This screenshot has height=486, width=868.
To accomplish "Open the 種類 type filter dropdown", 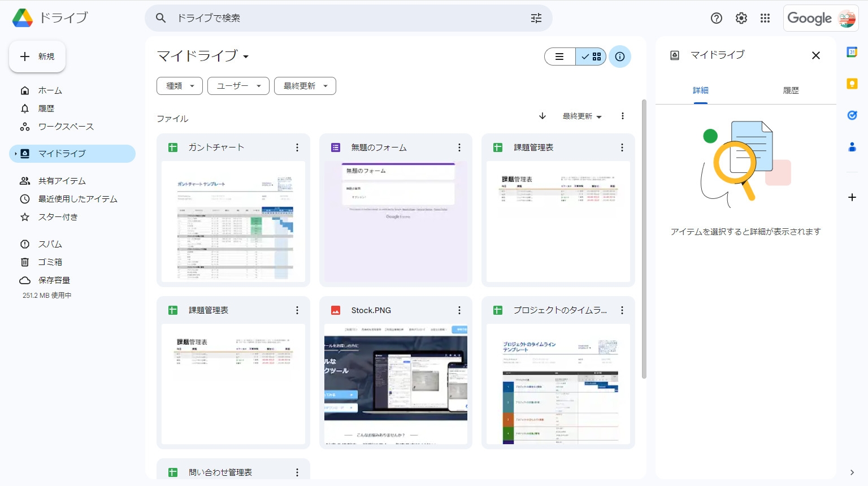I will pyautogui.click(x=179, y=86).
